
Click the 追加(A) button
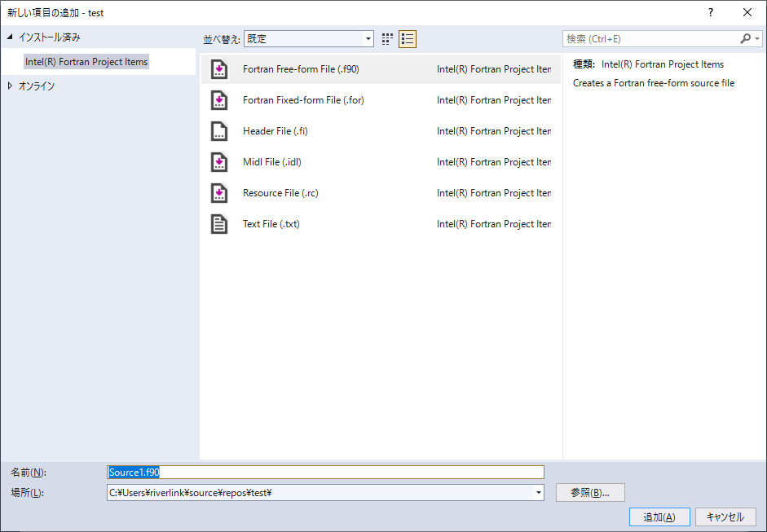tap(659, 517)
